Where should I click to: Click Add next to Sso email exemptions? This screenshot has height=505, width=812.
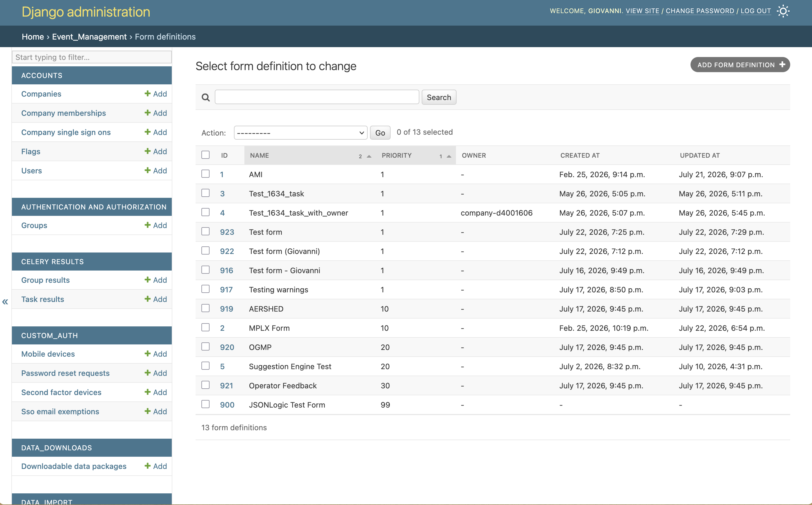point(155,412)
